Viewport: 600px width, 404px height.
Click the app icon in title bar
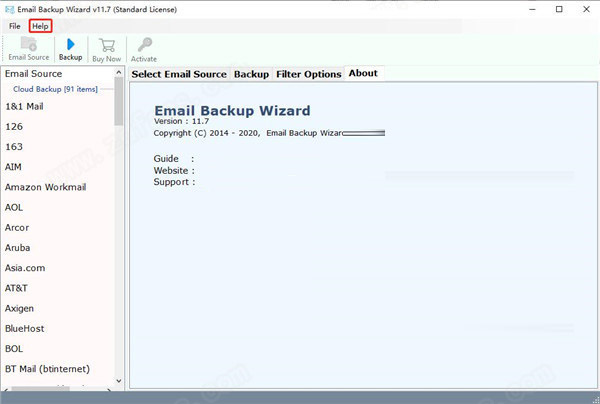pyautogui.click(x=9, y=8)
